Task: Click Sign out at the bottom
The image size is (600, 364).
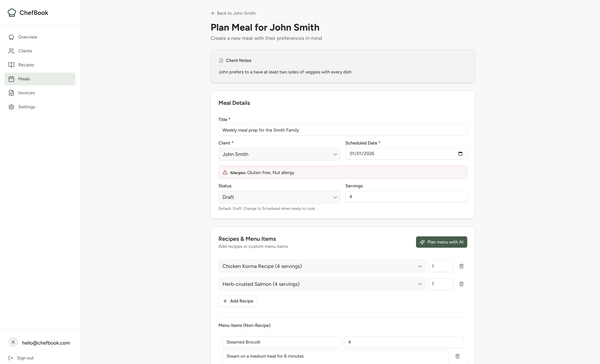Action: (x=25, y=358)
